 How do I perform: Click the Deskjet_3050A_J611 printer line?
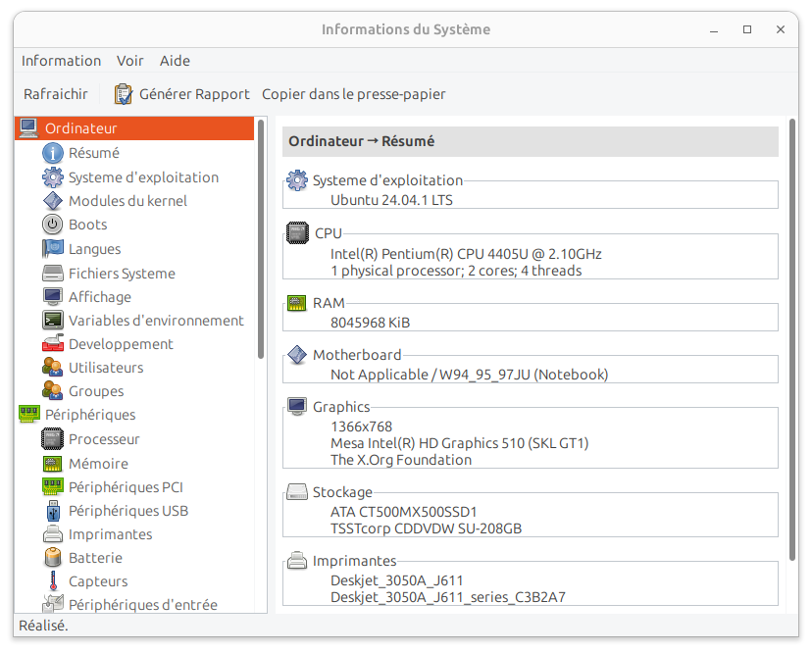(x=396, y=580)
